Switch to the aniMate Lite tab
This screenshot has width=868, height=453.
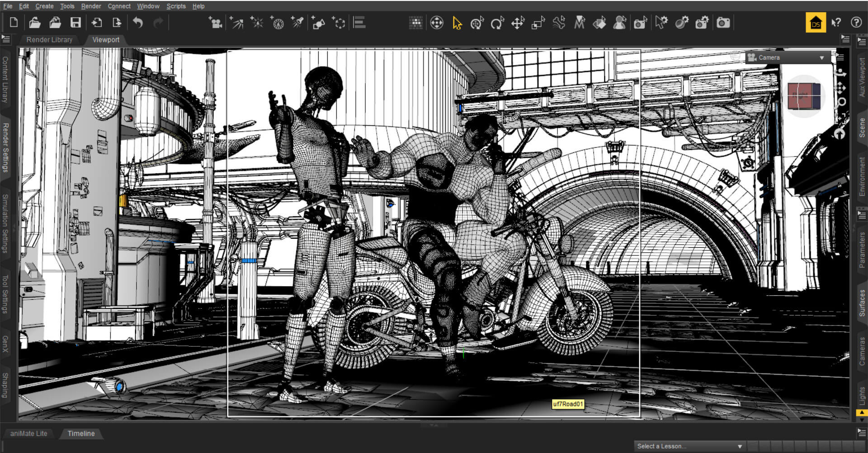click(28, 434)
